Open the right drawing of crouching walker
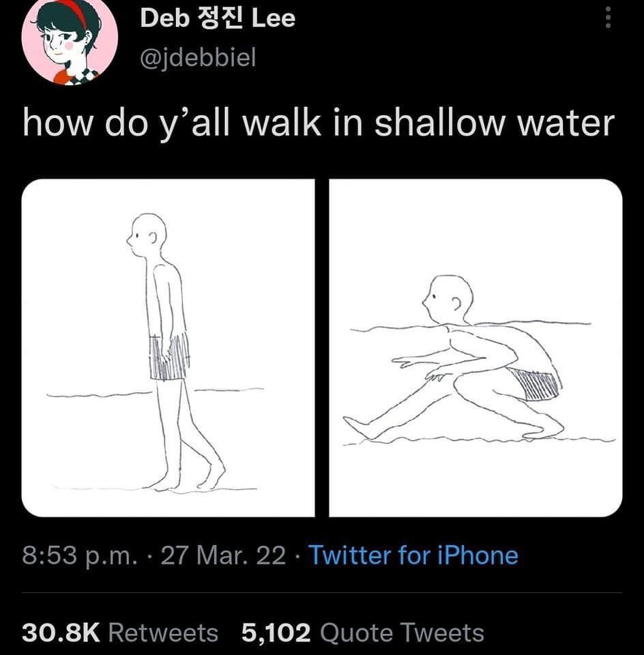Viewport: 644px width, 655px height. [475, 348]
